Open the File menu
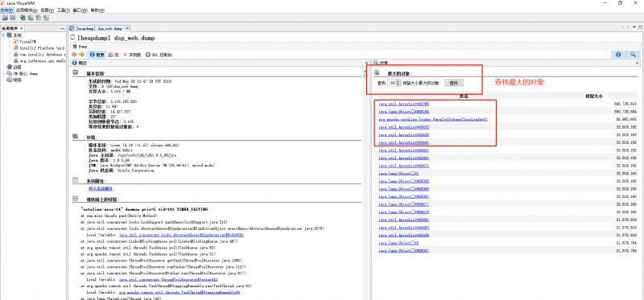Viewport: 644px width, 300px height. tap(6, 10)
